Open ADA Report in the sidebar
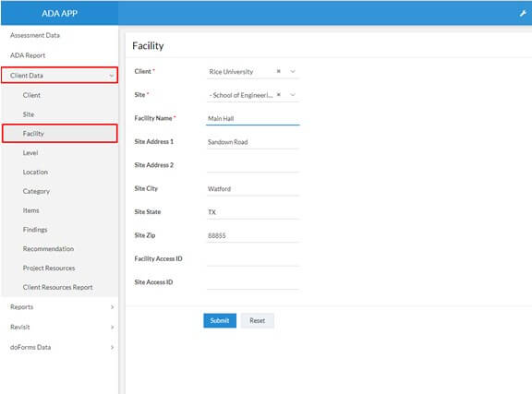 tap(28, 55)
